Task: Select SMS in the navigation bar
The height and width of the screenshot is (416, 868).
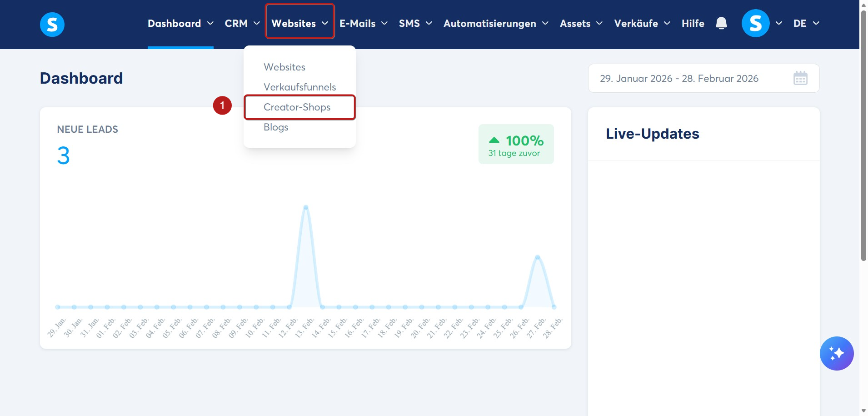Action: point(409,23)
